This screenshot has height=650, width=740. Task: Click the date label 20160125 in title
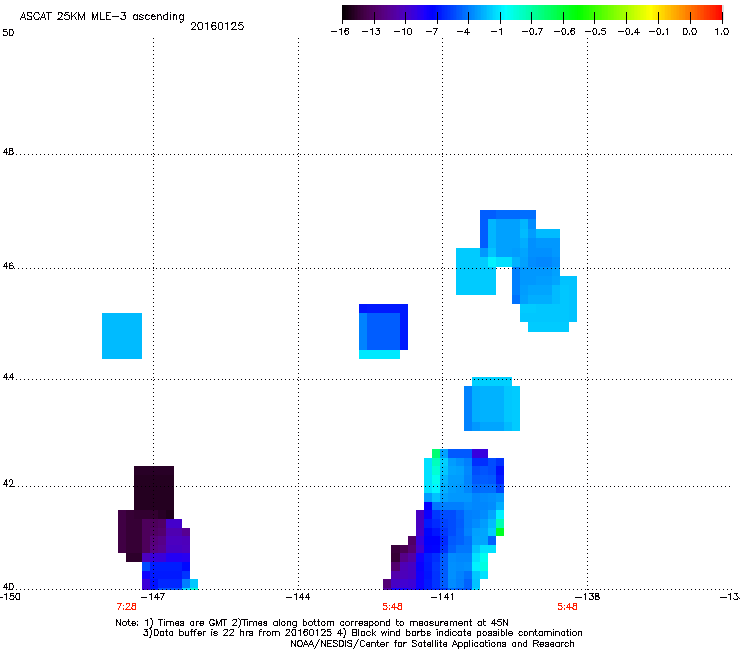[217, 26]
